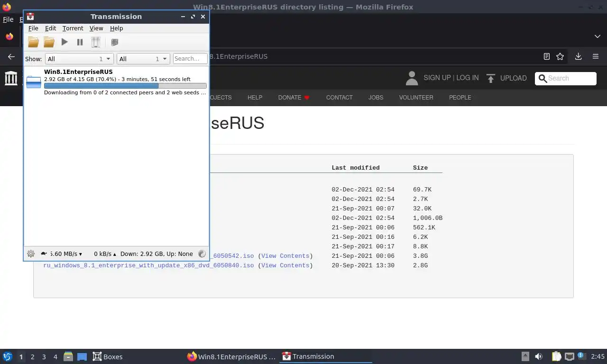Open Firefox downloads panel
Image resolution: width=607 pixels, height=364 pixels.
(578, 56)
